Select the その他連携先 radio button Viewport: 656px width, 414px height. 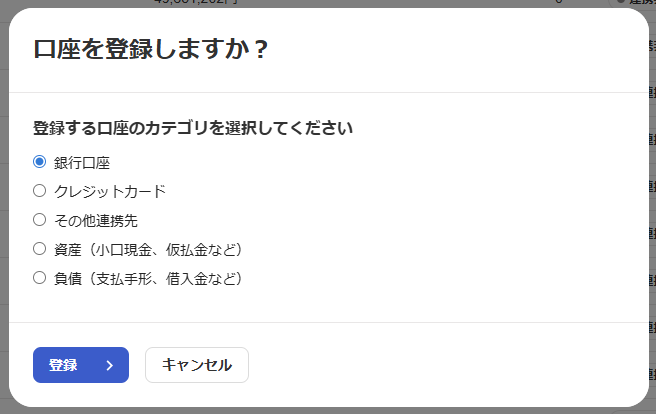click(40, 219)
